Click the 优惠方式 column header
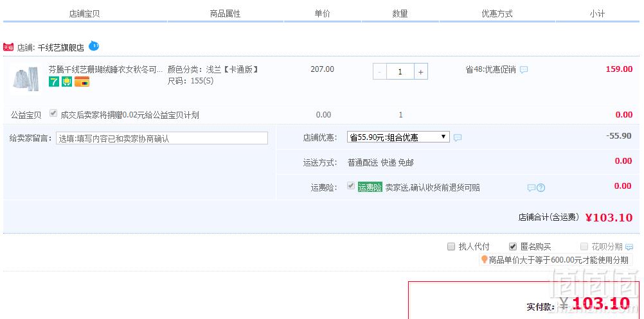Viewport: 644px width, 319px height. (497, 13)
